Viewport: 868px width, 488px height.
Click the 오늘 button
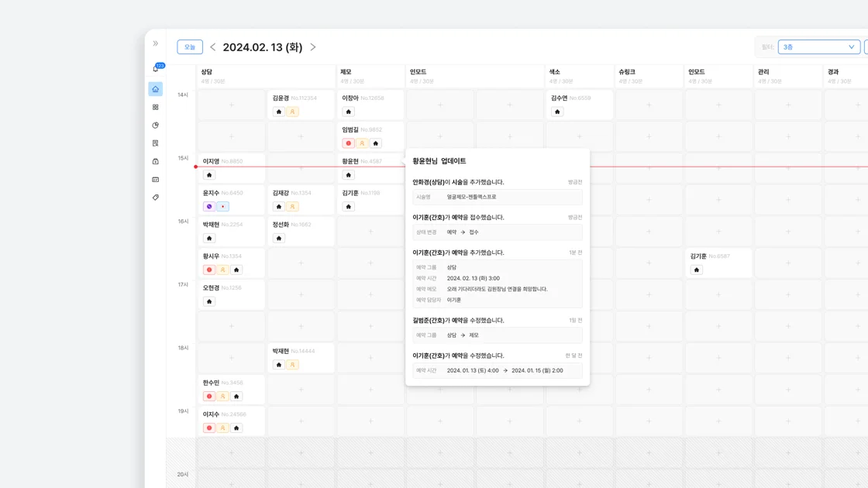tap(190, 47)
